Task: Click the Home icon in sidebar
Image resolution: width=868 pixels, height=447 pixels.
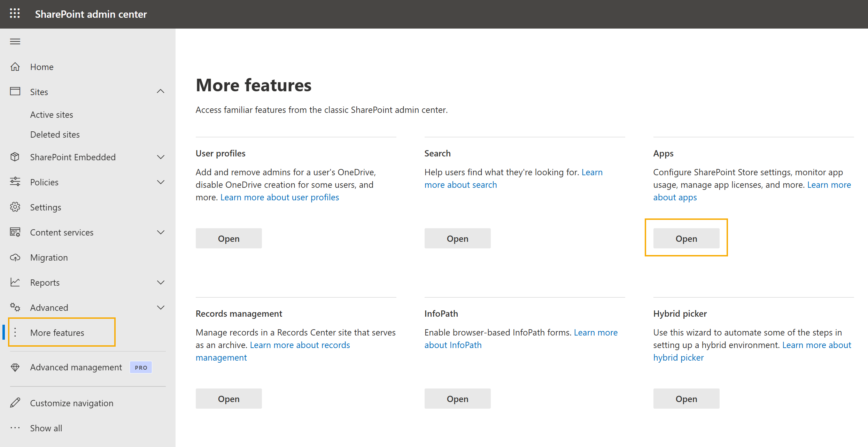Action: 15,67
